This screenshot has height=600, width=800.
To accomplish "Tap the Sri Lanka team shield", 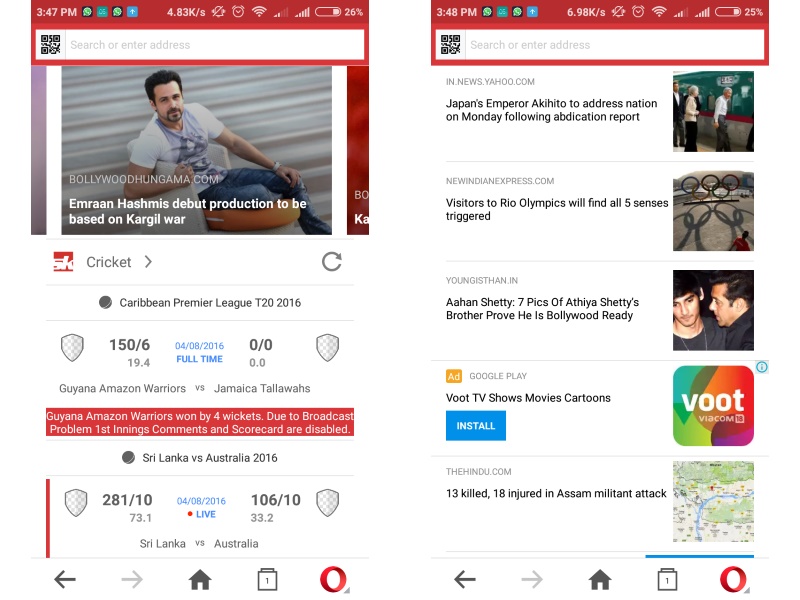I will click(76, 503).
